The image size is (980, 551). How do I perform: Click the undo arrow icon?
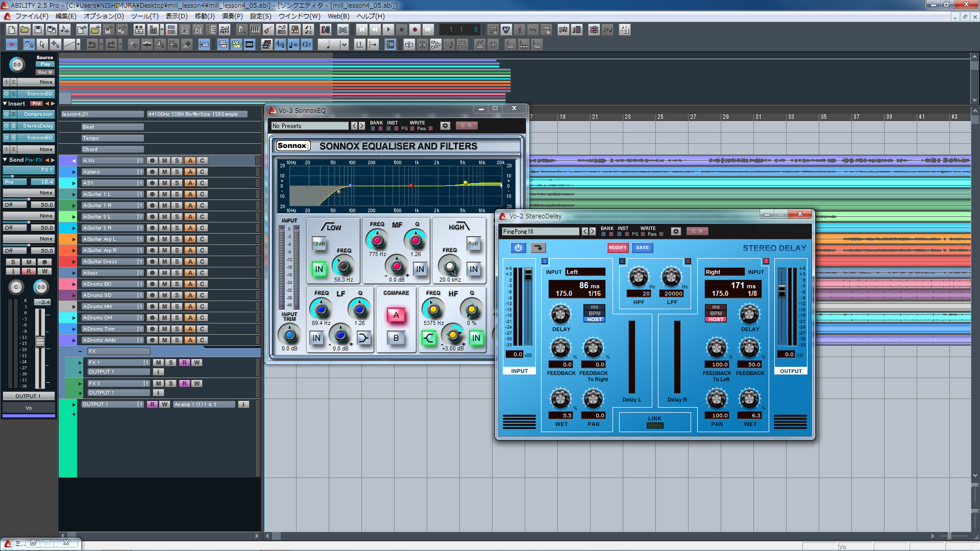coord(92,44)
